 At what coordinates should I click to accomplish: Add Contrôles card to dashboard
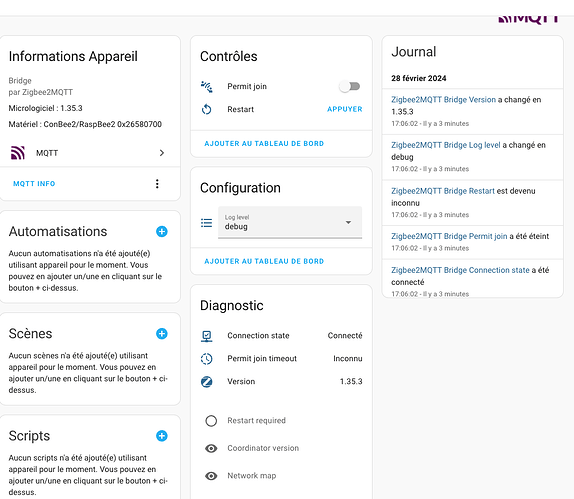(x=264, y=144)
